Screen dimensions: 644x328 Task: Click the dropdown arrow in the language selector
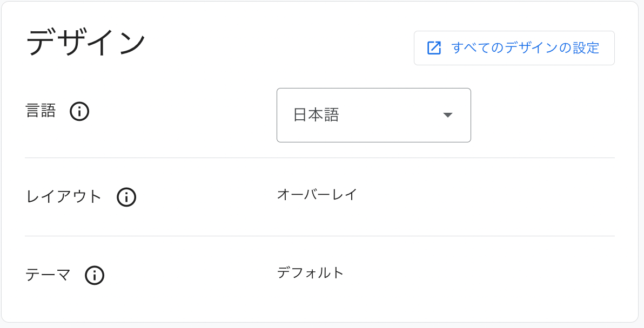[x=448, y=115]
